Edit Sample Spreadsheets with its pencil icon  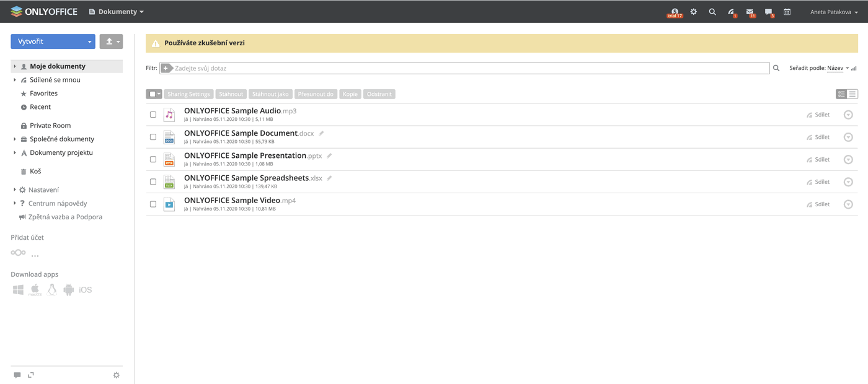tap(329, 178)
